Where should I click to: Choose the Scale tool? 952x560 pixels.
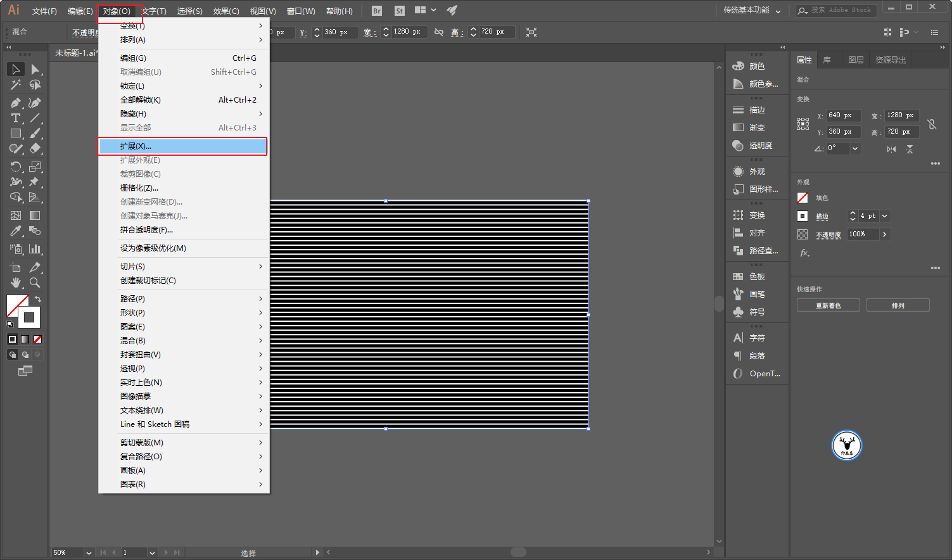(x=35, y=167)
